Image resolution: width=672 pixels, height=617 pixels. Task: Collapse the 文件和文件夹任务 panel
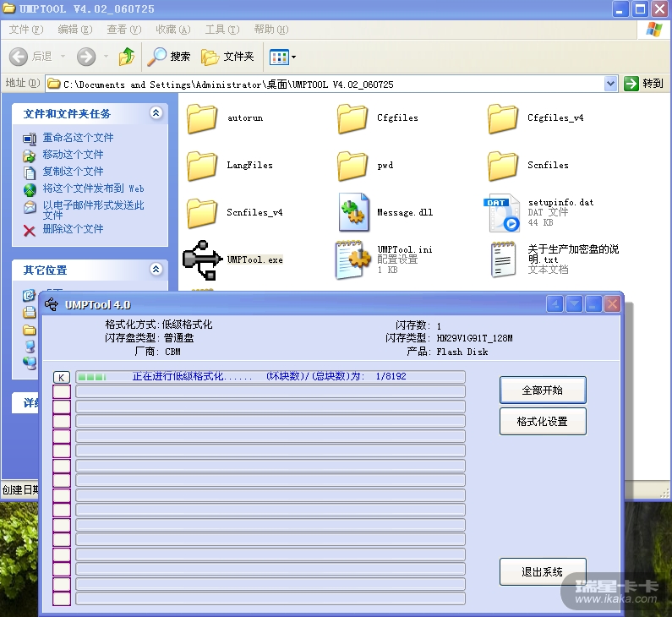[x=156, y=112]
